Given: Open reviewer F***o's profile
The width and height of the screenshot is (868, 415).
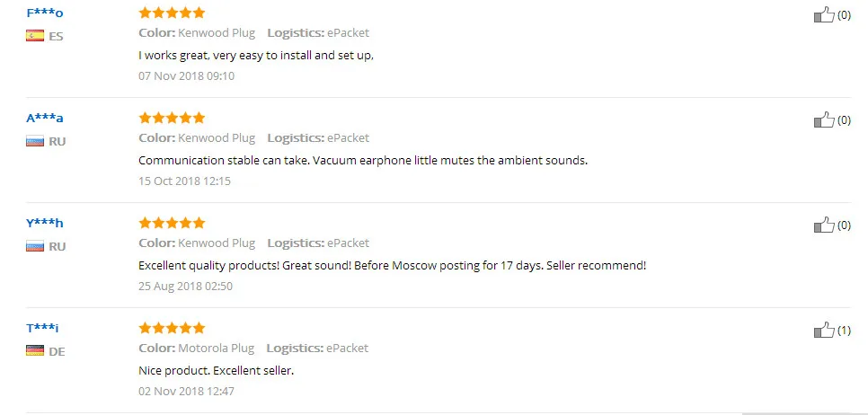Looking at the screenshot, I should pos(45,13).
